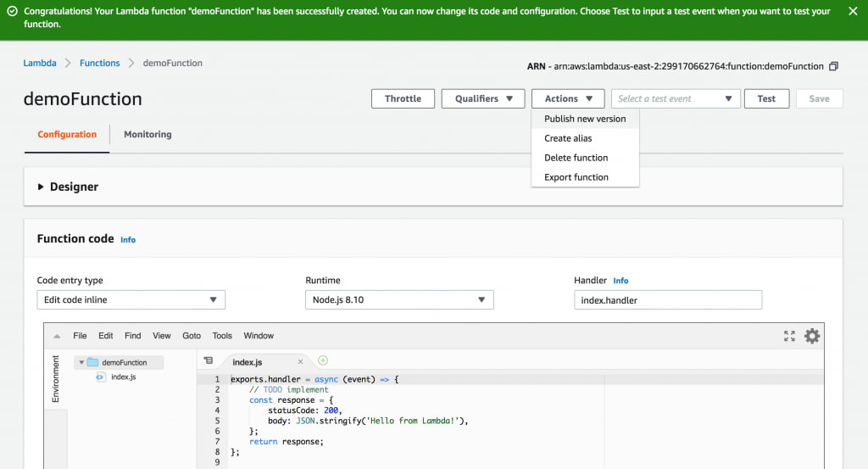868x469 pixels.
Task: Open the editor Find menu
Action: tap(133, 336)
